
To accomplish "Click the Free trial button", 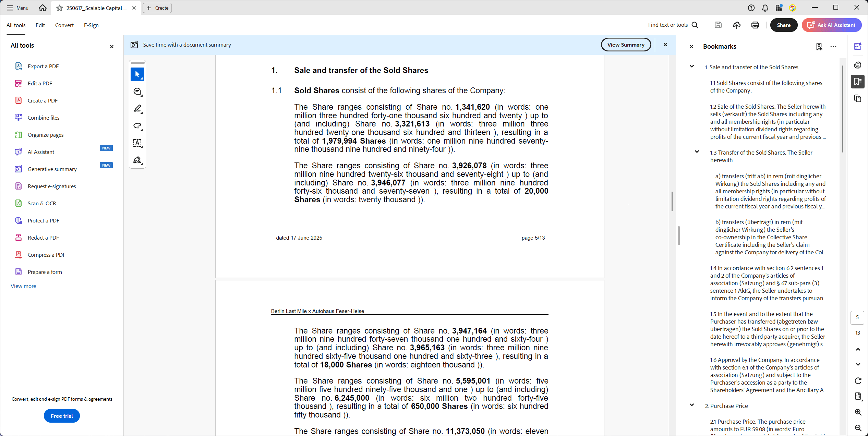I will pyautogui.click(x=62, y=416).
